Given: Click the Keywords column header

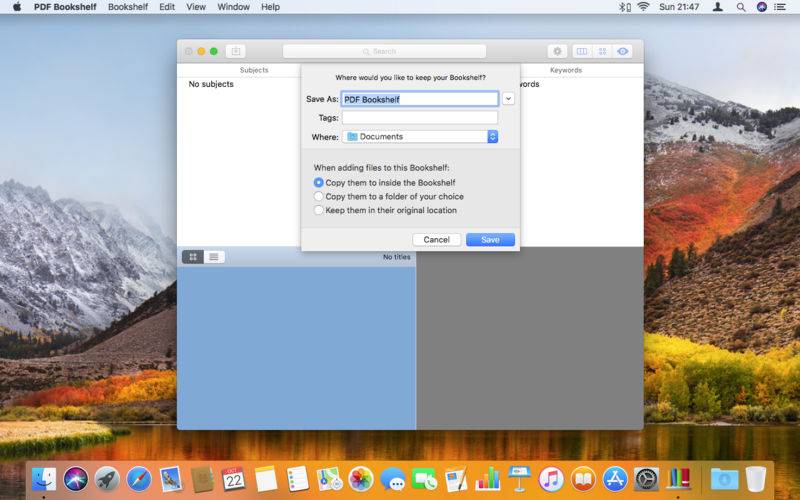Looking at the screenshot, I should pyautogui.click(x=566, y=70).
